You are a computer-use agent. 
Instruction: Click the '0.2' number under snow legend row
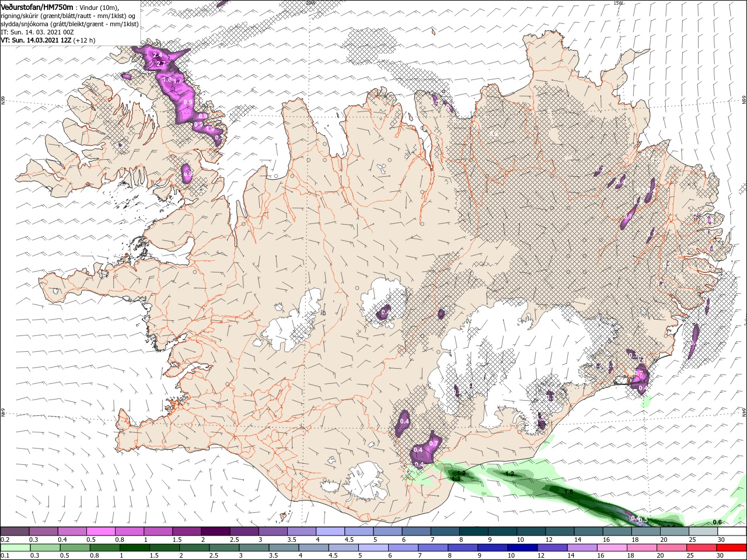pyautogui.click(x=5, y=540)
